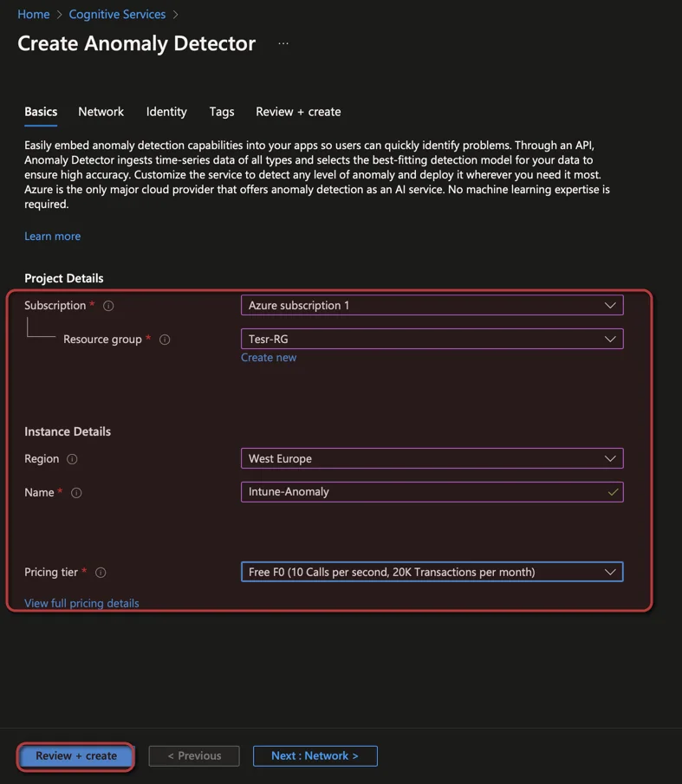Open the ellipsis menu beside Create Anomaly Detector
The image size is (682, 784).
coord(283,43)
